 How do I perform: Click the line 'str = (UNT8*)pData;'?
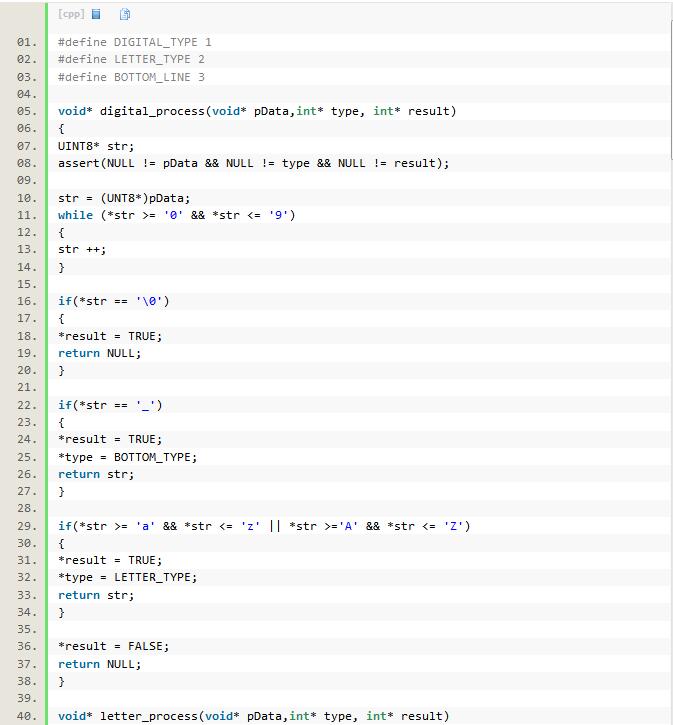124,198
